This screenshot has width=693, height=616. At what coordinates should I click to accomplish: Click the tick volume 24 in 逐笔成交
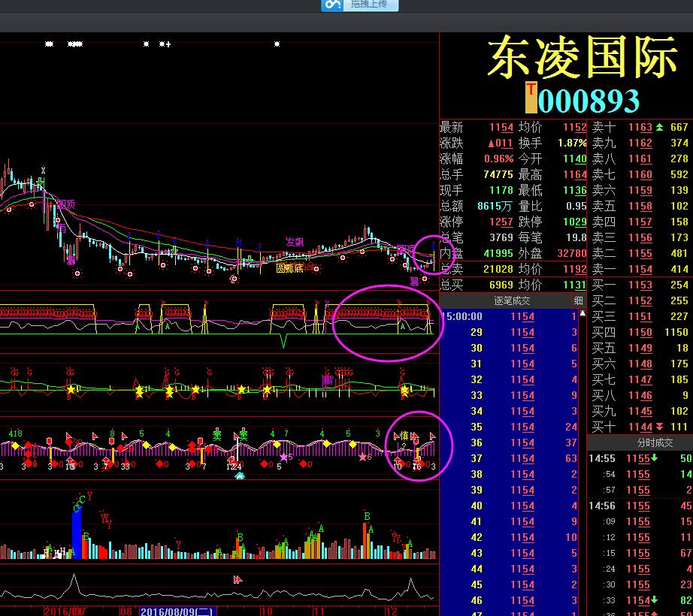tap(571, 427)
